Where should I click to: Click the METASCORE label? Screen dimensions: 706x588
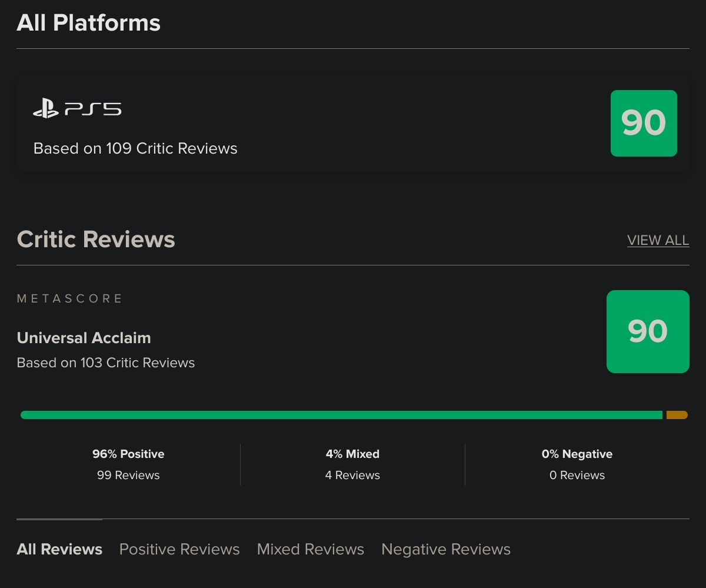69,298
